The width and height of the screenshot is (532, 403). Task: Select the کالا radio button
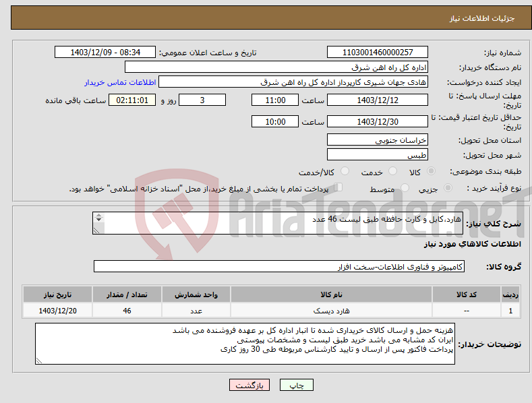(x=432, y=171)
